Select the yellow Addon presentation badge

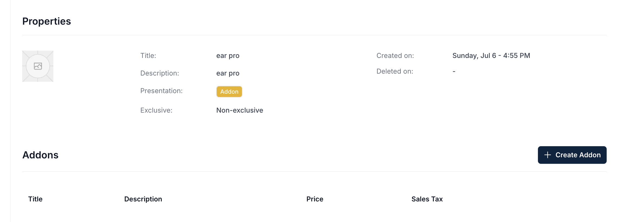click(x=229, y=92)
